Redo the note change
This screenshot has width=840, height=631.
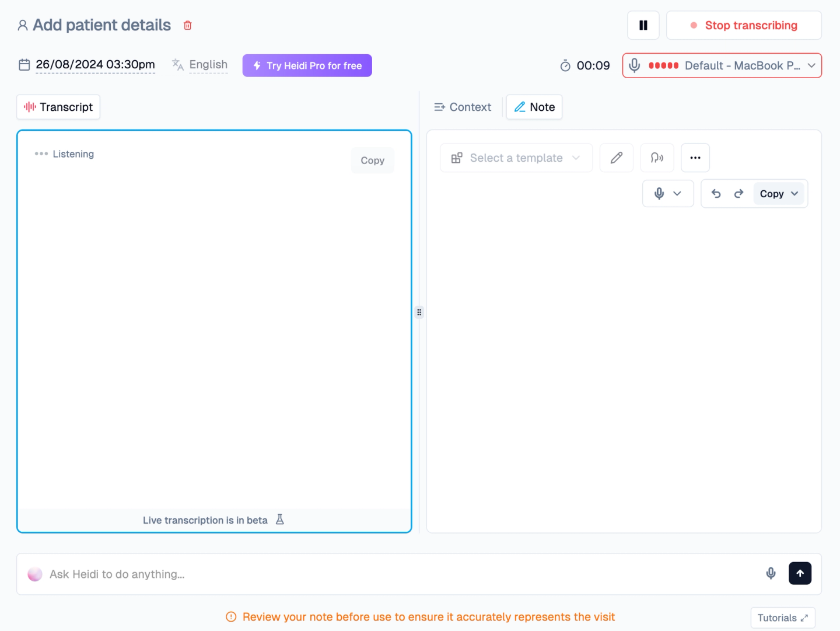(x=738, y=194)
